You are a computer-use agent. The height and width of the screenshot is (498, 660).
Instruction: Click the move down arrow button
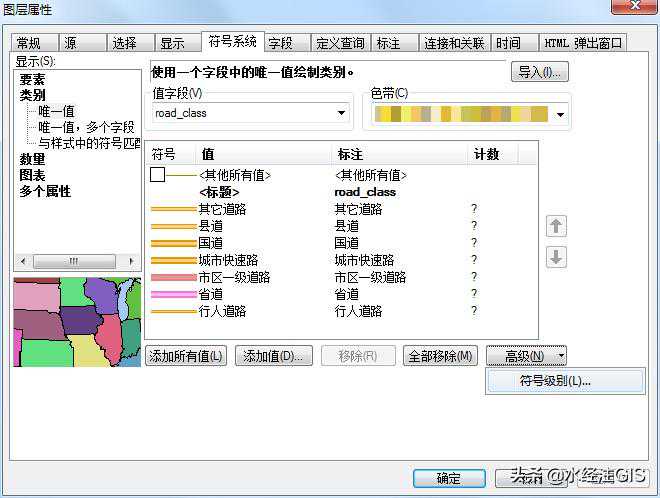[x=556, y=257]
